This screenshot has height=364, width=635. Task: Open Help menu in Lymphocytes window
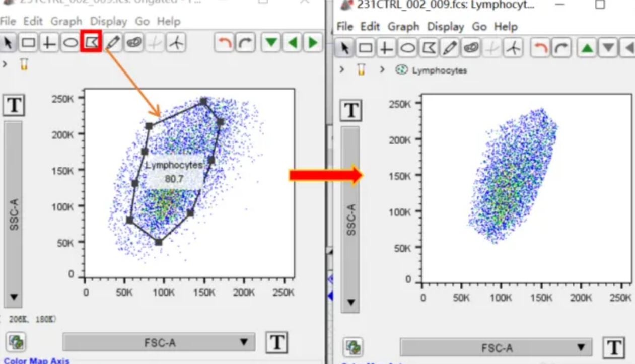506,26
